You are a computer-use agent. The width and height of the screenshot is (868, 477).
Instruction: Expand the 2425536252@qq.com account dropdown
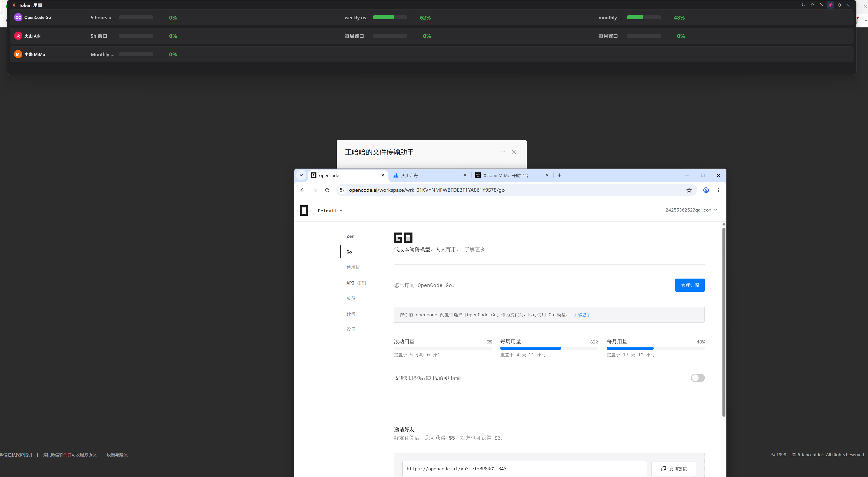pyautogui.click(x=691, y=210)
